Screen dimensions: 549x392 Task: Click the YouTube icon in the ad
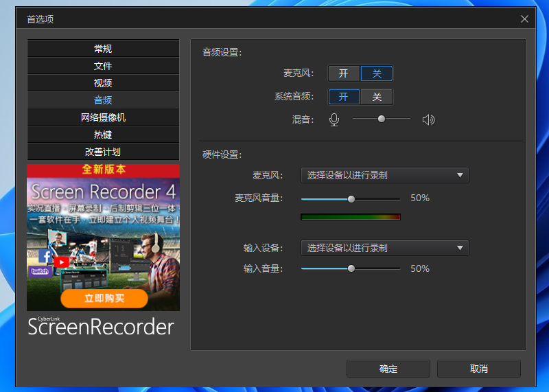[x=61, y=262]
